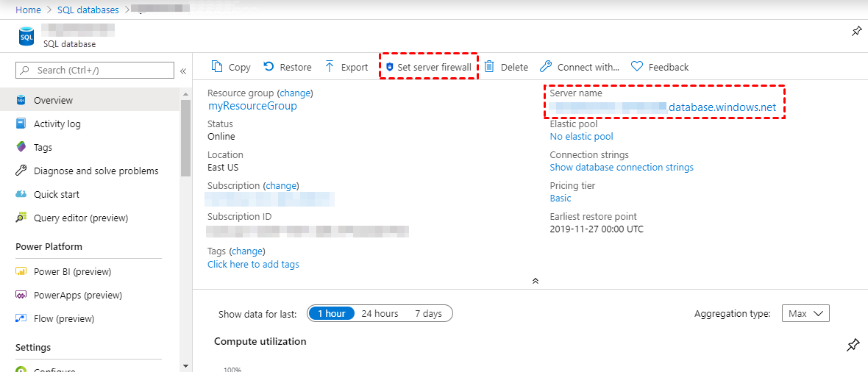Click the Activity log icon

click(21, 124)
